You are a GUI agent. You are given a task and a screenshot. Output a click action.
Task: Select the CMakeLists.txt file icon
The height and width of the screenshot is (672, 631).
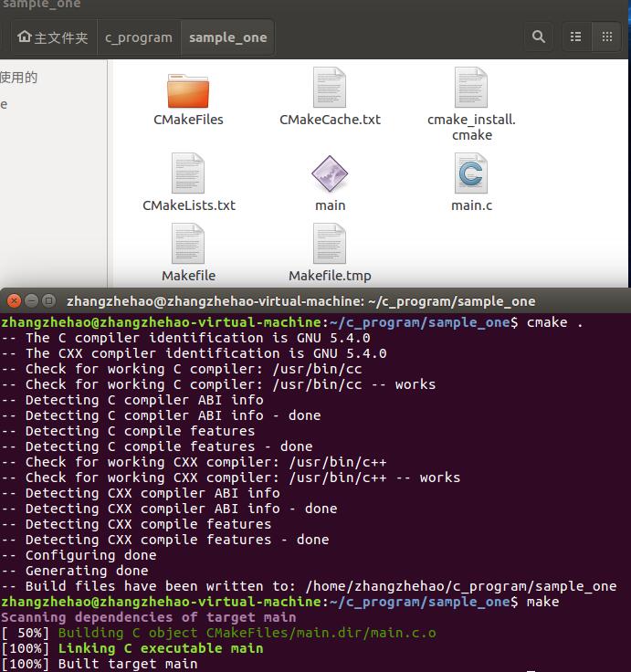[x=188, y=173]
